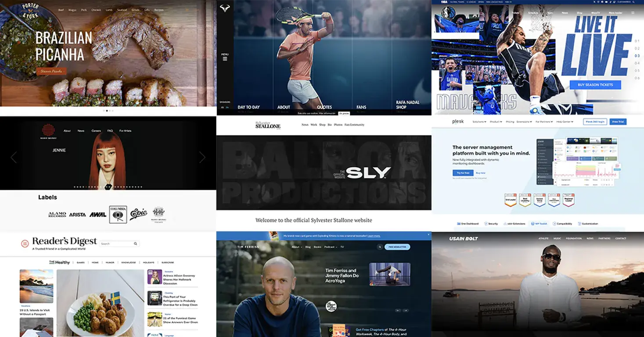The image size is (644, 337).
Task: Open the Schedule menu on the Mavericks site
Action: tap(533, 13)
